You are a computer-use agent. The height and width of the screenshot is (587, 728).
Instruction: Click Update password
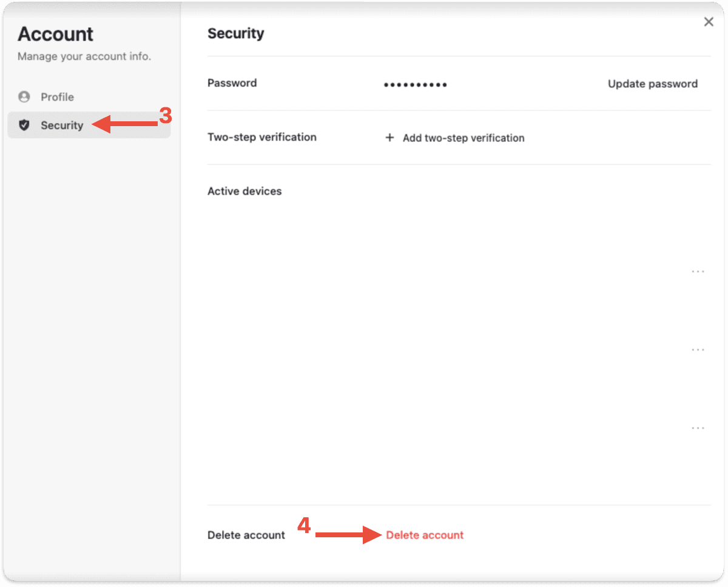[653, 84]
